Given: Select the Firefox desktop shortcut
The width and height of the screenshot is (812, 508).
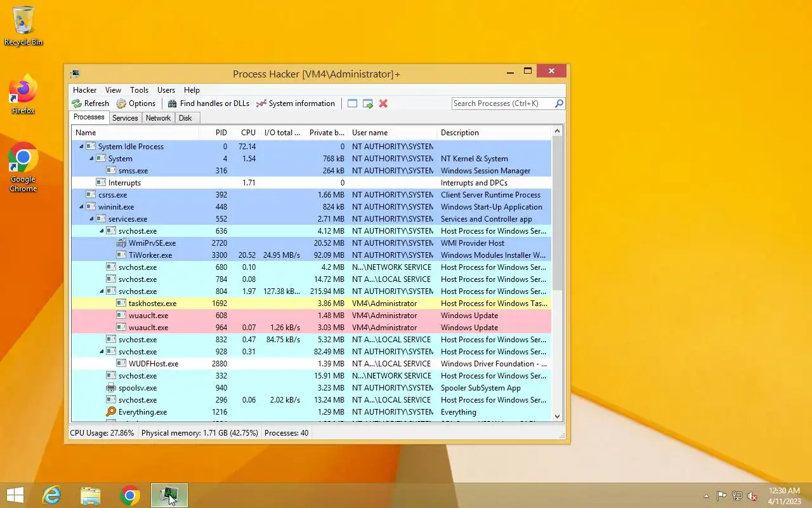Looking at the screenshot, I should point(23,95).
